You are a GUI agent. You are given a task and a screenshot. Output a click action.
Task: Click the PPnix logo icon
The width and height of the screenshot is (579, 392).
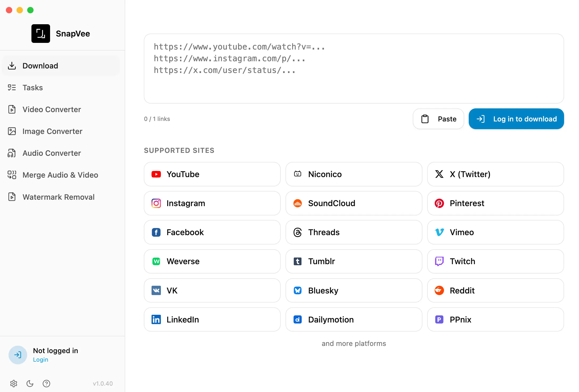[439, 319]
